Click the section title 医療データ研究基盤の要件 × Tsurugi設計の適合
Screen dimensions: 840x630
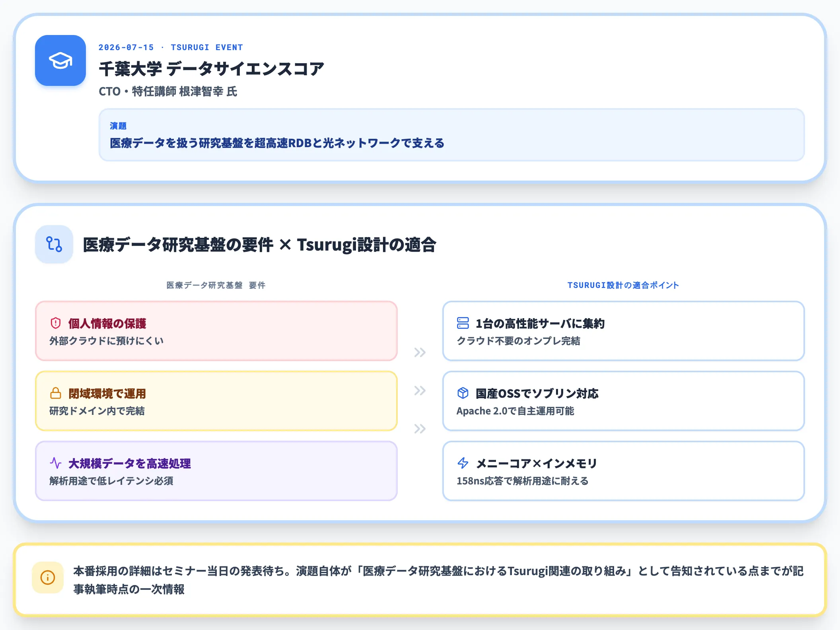coord(259,245)
